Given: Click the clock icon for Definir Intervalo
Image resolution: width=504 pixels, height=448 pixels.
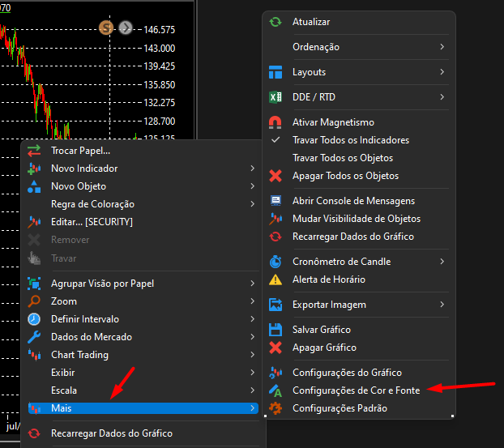Looking at the screenshot, I should pos(34,319).
